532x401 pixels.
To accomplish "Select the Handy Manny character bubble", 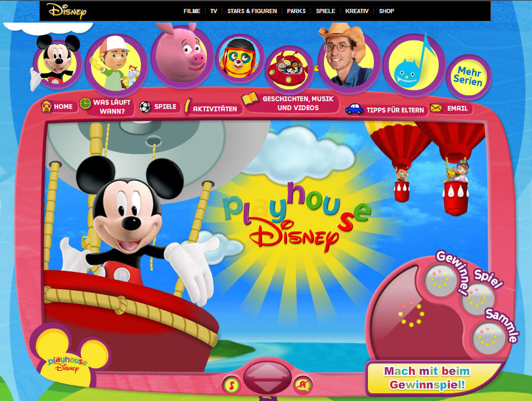I will (116, 64).
